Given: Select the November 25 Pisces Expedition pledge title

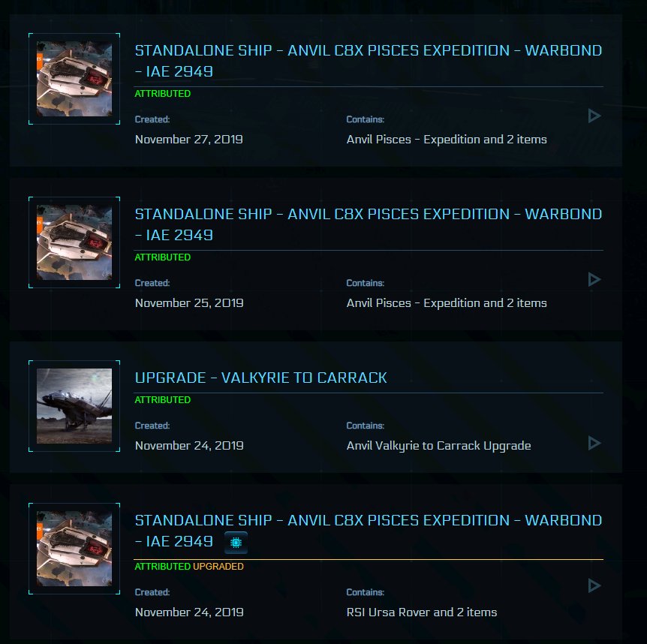Looking at the screenshot, I should (x=368, y=224).
